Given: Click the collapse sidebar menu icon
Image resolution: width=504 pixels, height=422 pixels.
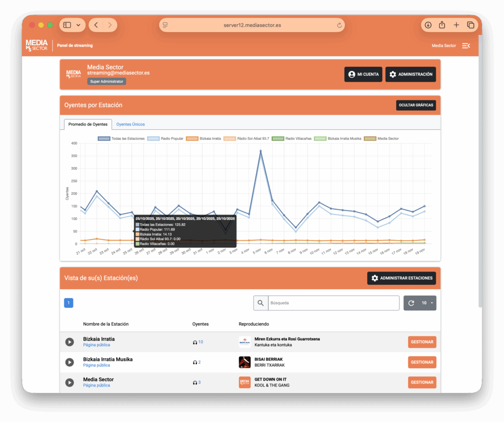Looking at the screenshot, I should (466, 46).
